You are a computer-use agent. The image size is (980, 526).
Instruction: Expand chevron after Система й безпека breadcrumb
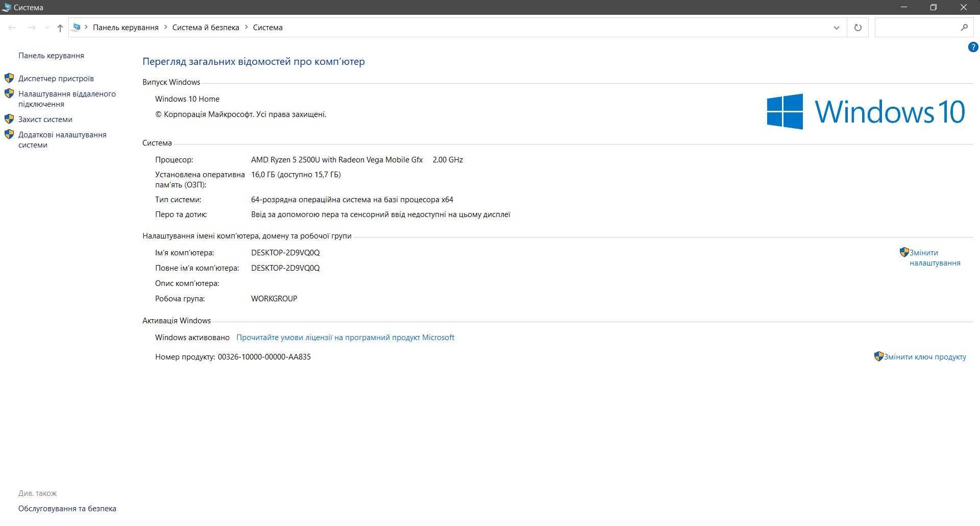coord(246,28)
